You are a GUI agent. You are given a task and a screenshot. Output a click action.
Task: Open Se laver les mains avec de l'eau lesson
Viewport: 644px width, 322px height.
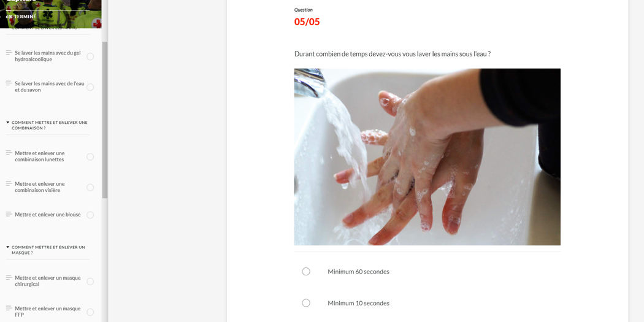50,86
